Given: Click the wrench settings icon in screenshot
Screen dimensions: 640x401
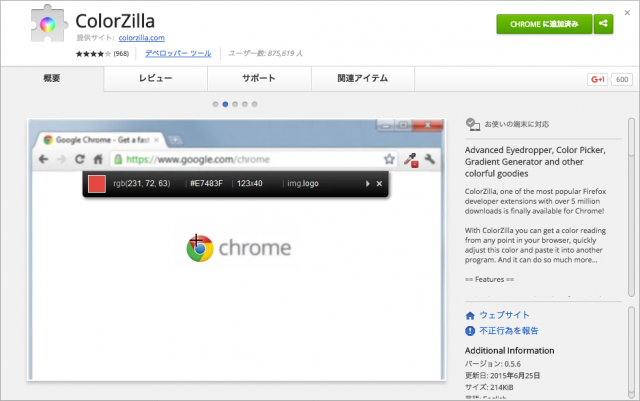Looking at the screenshot, I should [x=429, y=159].
